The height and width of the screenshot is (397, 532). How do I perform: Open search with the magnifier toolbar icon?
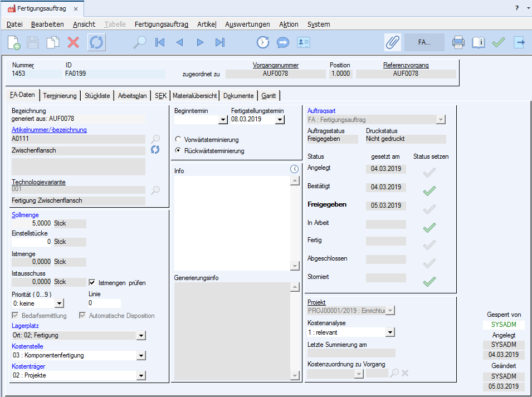(139, 42)
